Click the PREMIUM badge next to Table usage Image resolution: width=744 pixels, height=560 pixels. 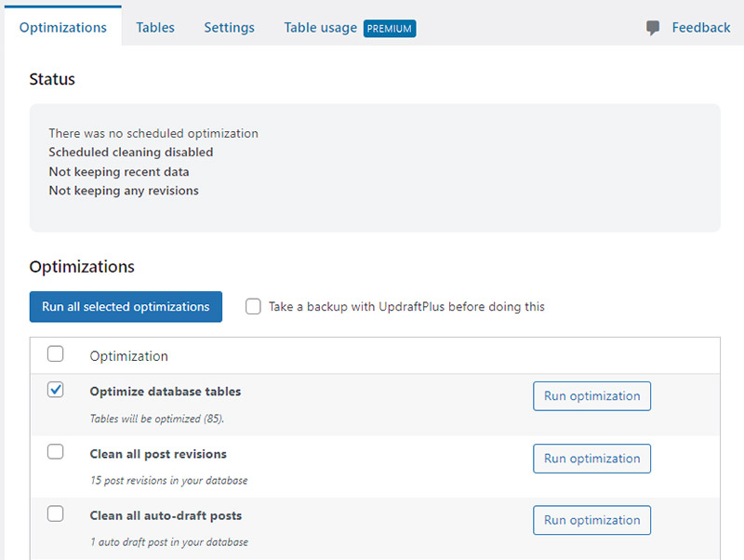pos(389,28)
